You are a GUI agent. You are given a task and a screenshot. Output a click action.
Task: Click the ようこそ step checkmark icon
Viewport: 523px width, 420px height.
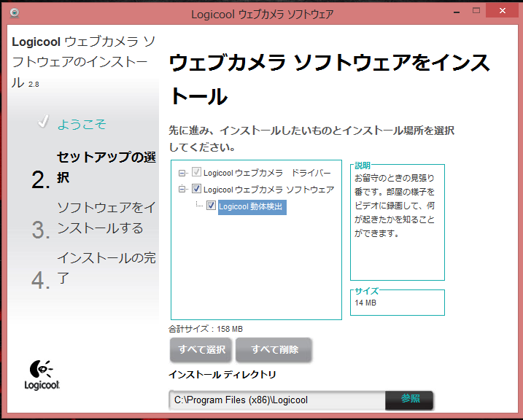coord(43,122)
